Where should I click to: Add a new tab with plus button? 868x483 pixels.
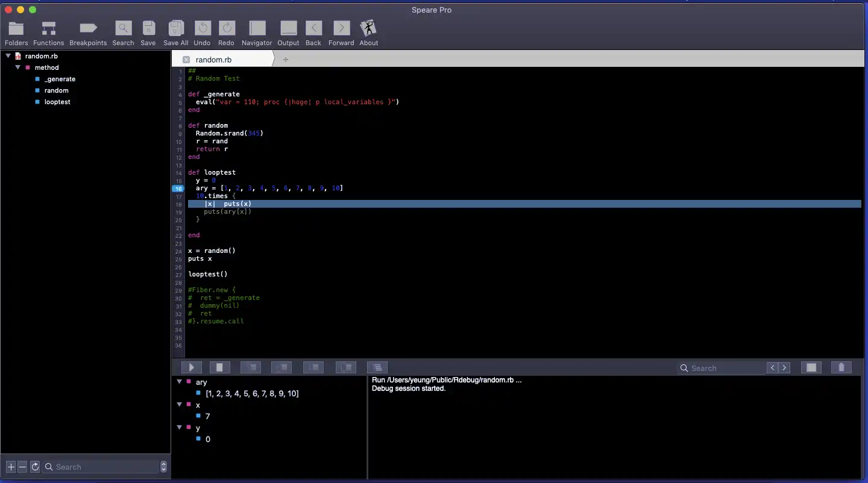coord(286,60)
